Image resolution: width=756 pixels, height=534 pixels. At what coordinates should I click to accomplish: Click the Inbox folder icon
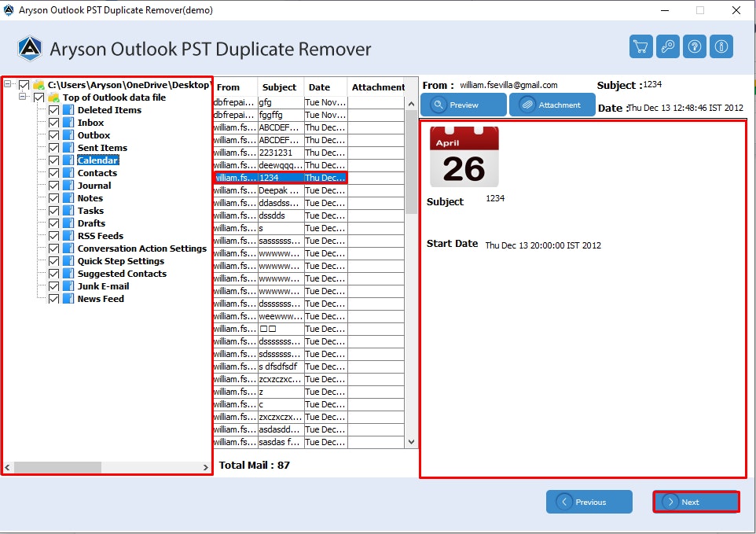coord(68,123)
